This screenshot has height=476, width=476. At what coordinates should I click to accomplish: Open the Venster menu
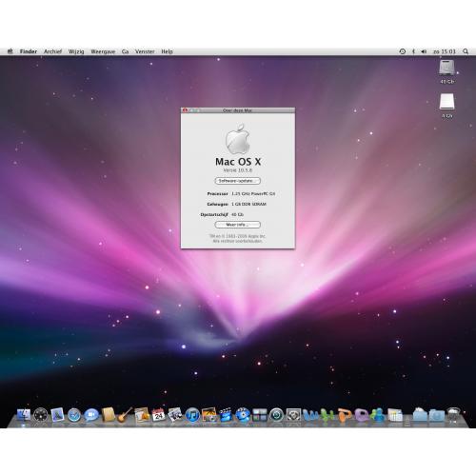click(x=145, y=51)
